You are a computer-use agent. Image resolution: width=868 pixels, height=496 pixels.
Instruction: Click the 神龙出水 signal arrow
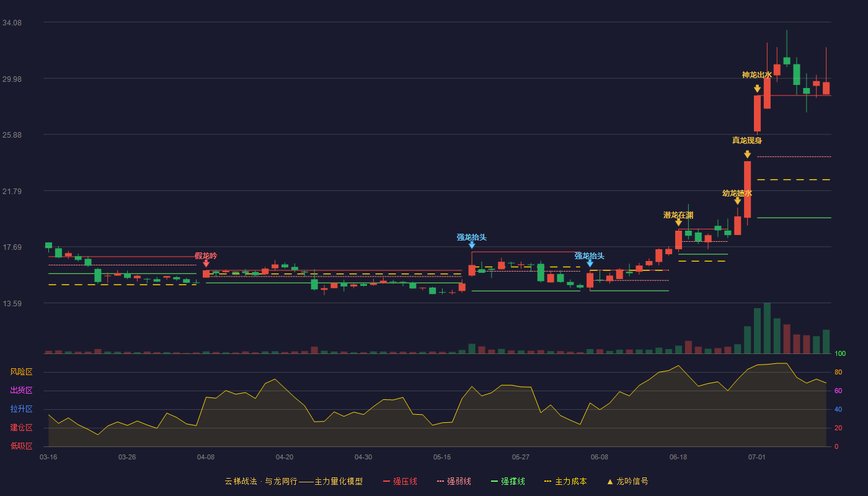point(757,89)
